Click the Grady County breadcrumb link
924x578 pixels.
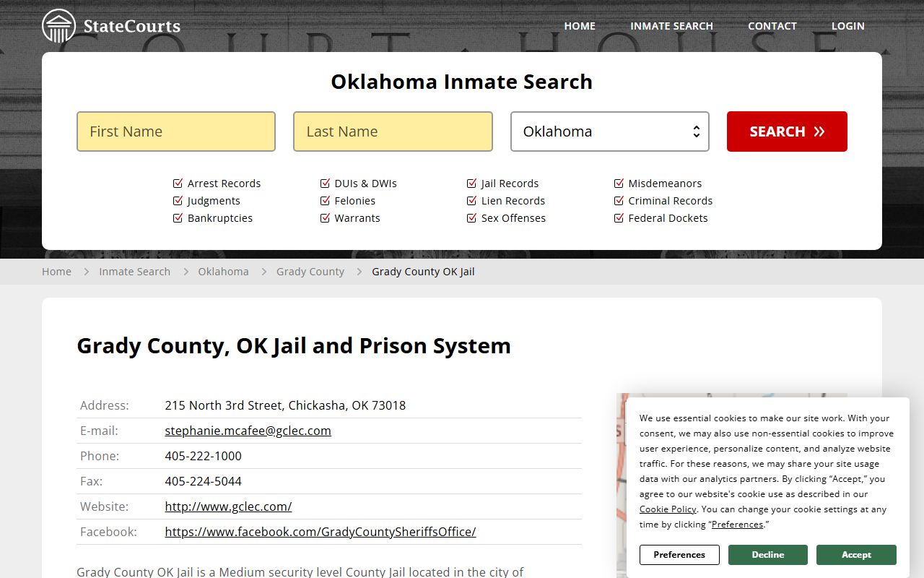tap(310, 272)
